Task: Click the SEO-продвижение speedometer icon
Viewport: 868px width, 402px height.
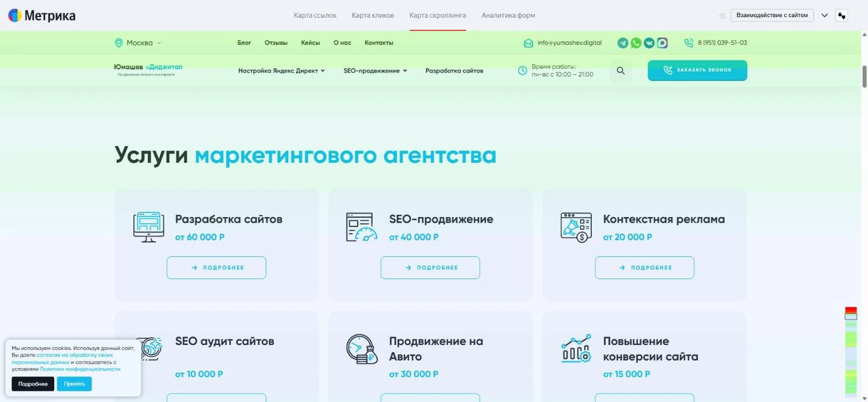Action: [x=361, y=227]
